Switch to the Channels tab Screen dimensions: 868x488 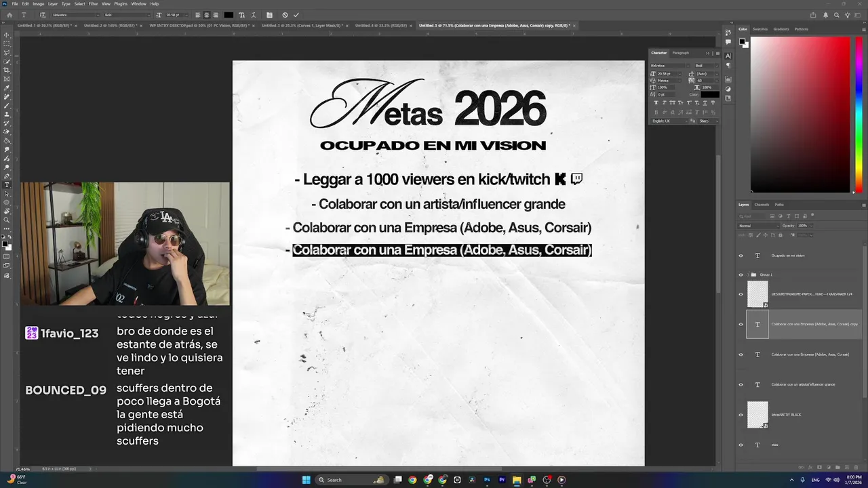762,204
